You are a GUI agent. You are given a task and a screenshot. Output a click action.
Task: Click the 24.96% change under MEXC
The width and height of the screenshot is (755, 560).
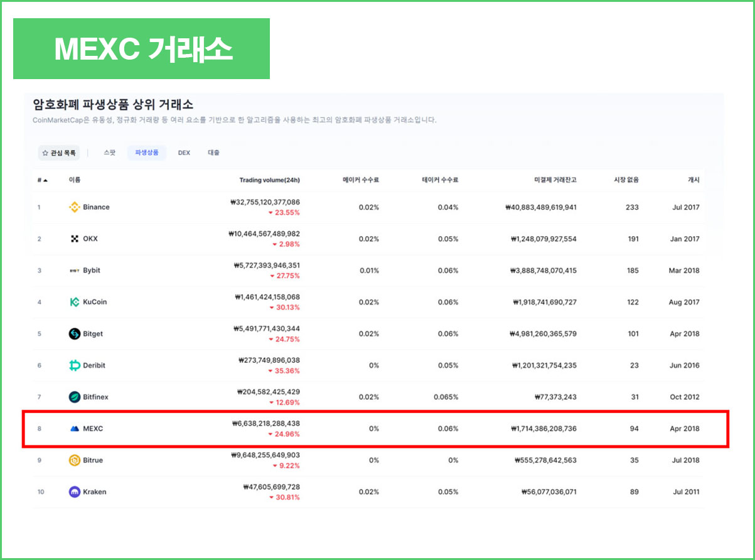[284, 434]
